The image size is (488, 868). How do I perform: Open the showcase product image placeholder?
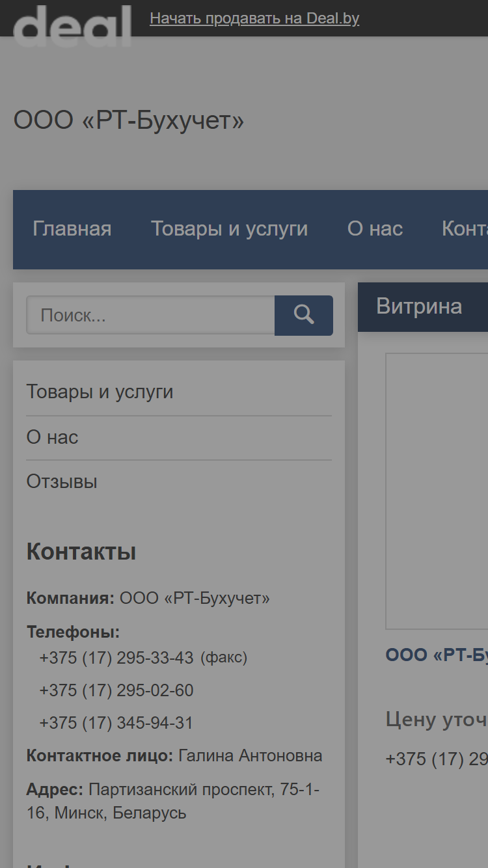point(437,491)
